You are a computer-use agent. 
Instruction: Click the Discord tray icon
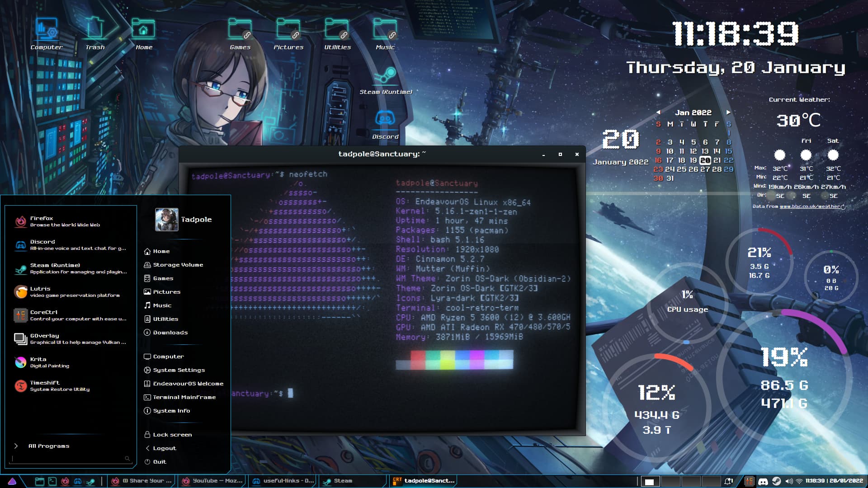[763, 481]
